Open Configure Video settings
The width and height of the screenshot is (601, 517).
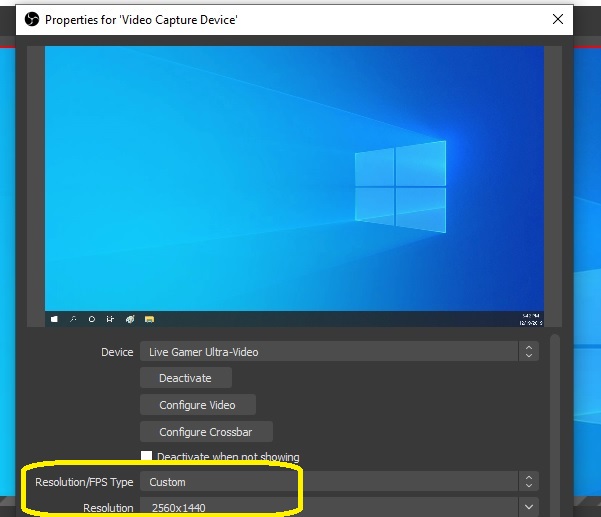tap(197, 405)
